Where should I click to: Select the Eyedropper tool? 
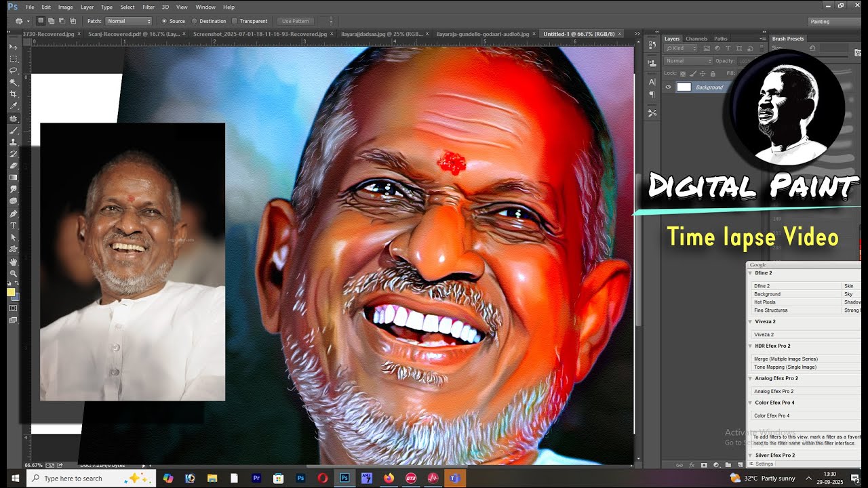tap(13, 106)
